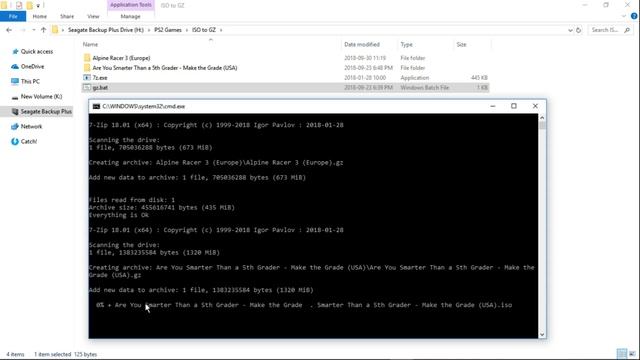The height and width of the screenshot is (360, 640).
Task: Select OneDrive in navigation pane
Action: click(x=32, y=67)
